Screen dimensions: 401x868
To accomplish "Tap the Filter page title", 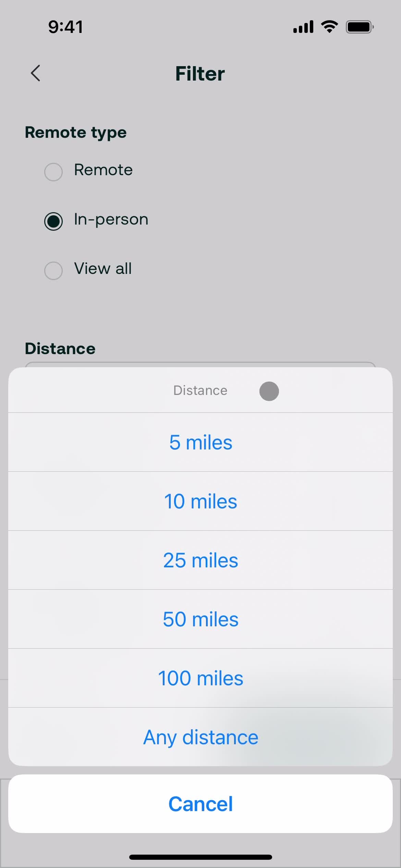I will click(x=200, y=73).
